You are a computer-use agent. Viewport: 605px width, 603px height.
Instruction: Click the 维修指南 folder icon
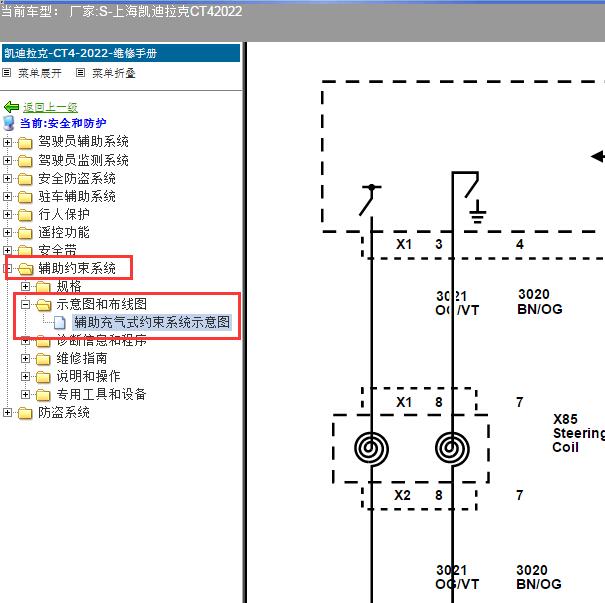(x=43, y=359)
